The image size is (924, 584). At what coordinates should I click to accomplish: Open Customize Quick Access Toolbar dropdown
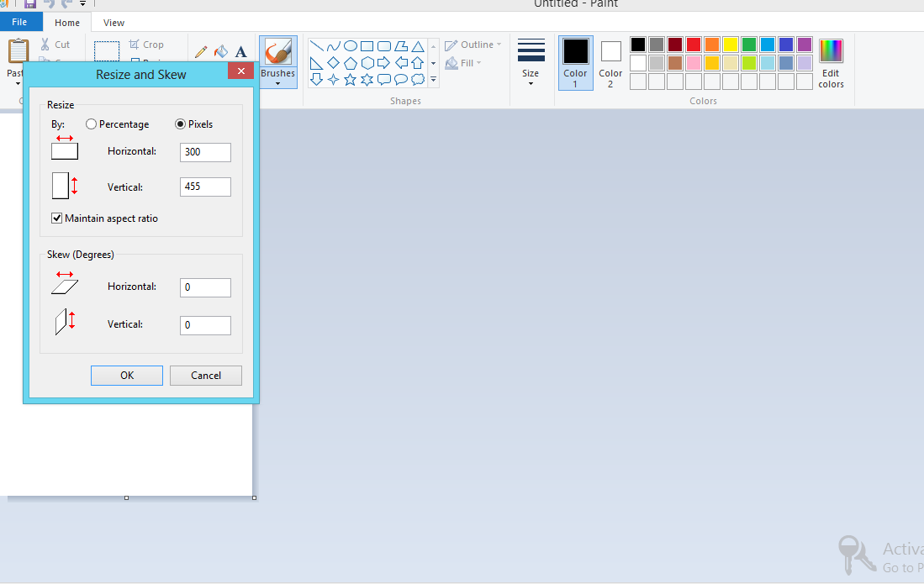(x=82, y=3)
